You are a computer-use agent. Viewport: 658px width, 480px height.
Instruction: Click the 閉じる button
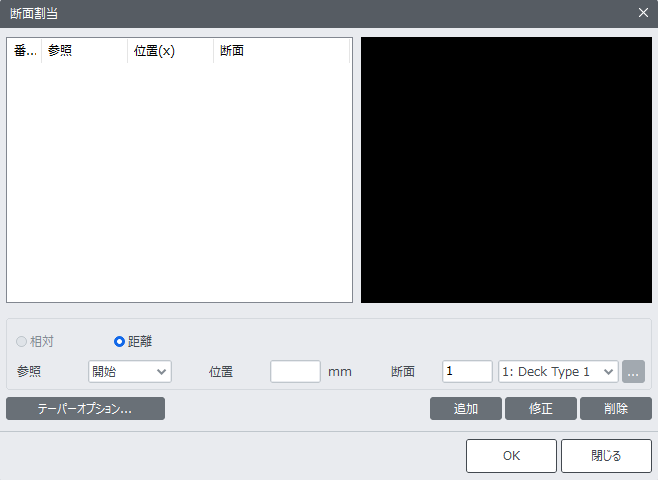pyautogui.click(x=606, y=456)
